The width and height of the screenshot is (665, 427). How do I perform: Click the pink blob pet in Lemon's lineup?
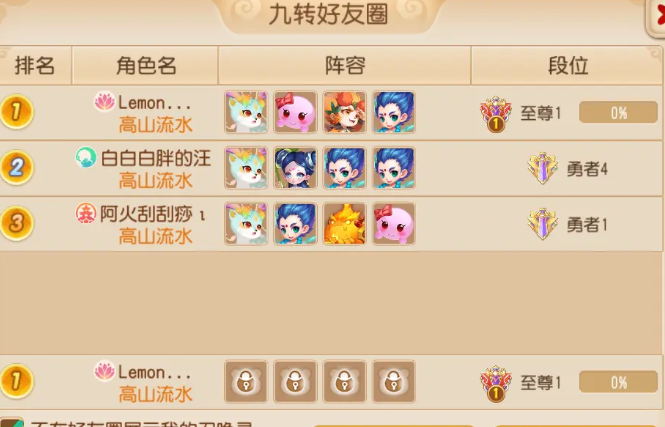[295, 112]
